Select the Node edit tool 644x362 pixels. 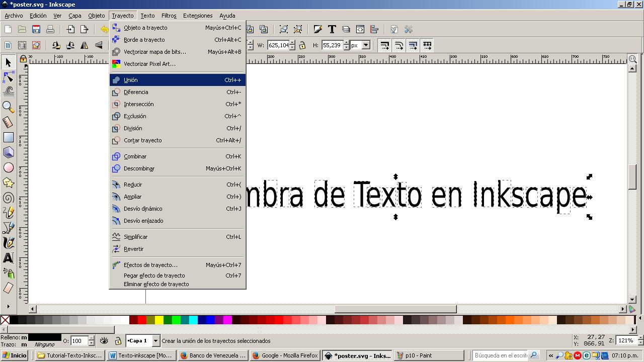8,77
